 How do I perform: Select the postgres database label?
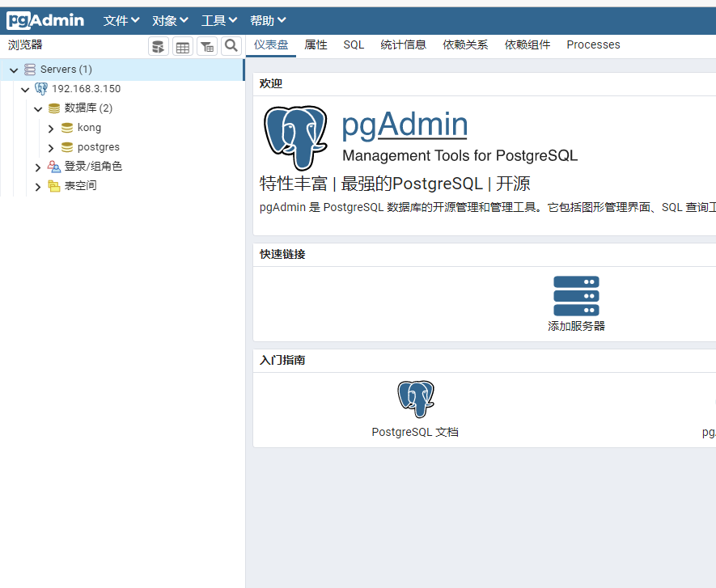click(99, 147)
